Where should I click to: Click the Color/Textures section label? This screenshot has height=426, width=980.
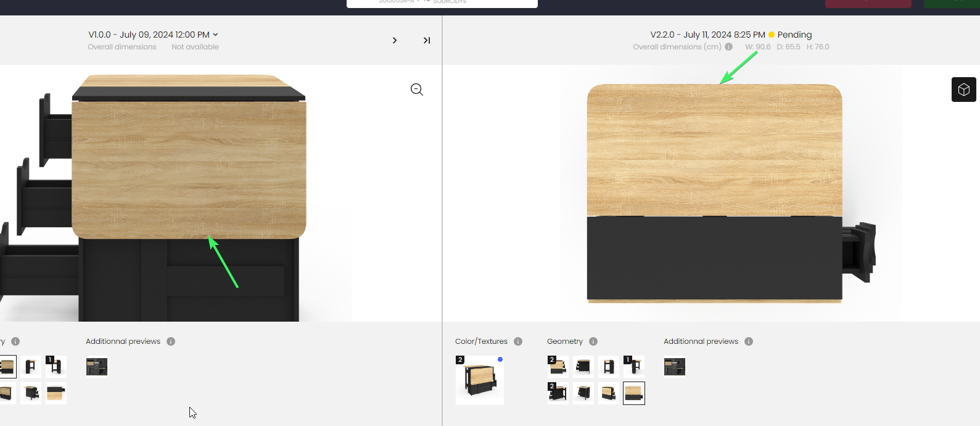tap(481, 341)
